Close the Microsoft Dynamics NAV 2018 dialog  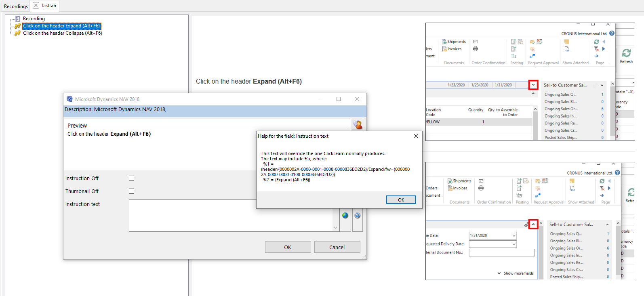pos(357,99)
